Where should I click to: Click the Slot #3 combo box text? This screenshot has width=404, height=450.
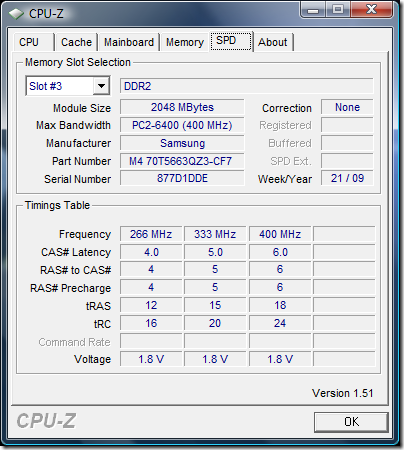[46, 86]
